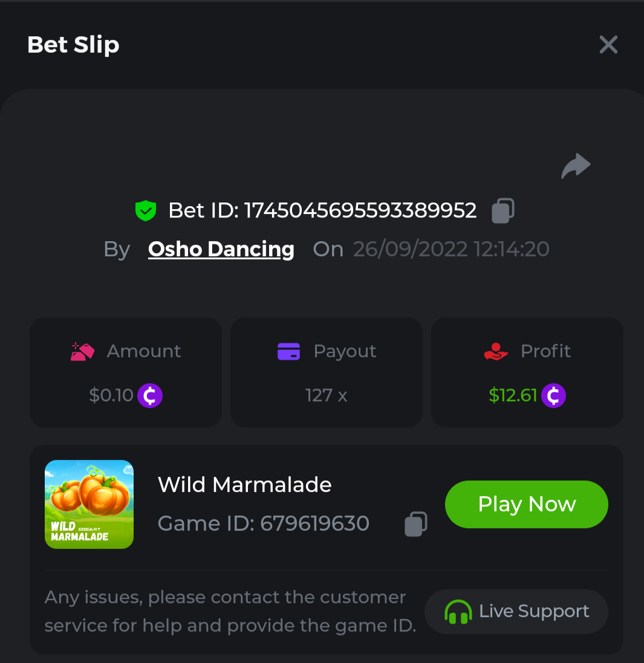
Task: Click the bet date and time
Action: coord(451,249)
